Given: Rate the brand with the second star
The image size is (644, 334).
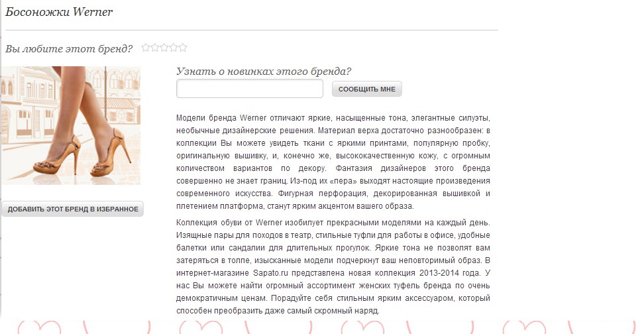Looking at the screenshot, I should point(155,48).
